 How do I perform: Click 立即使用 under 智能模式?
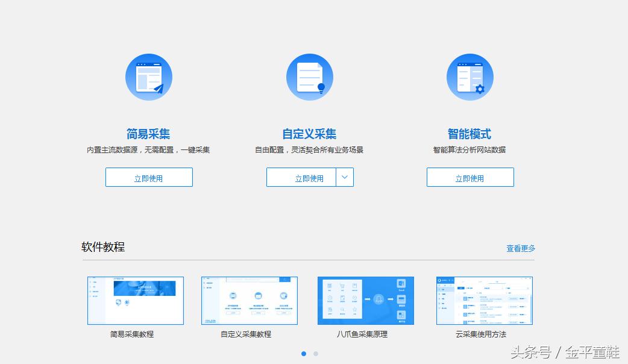pyautogui.click(x=470, y=177)
